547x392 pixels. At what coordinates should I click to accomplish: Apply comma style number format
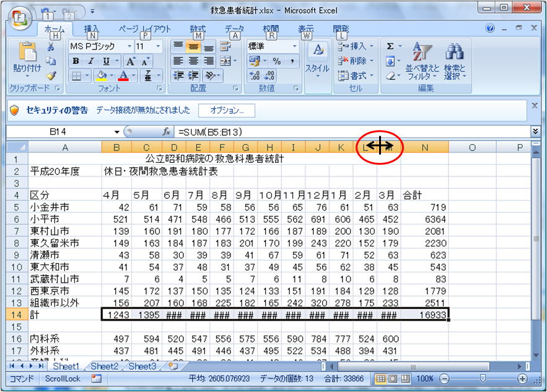(292, 61)
